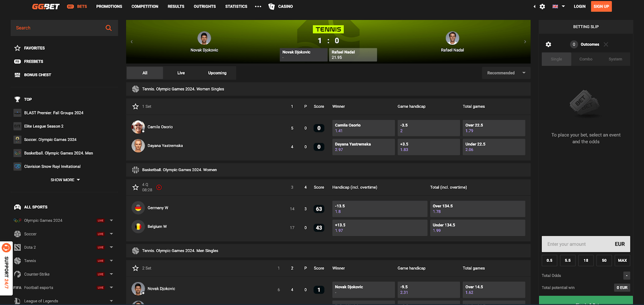Favorite the Germany W vs Belgium W star
Image resolution: width=644 pixels, height=305 pixels.
pos(135,187)
